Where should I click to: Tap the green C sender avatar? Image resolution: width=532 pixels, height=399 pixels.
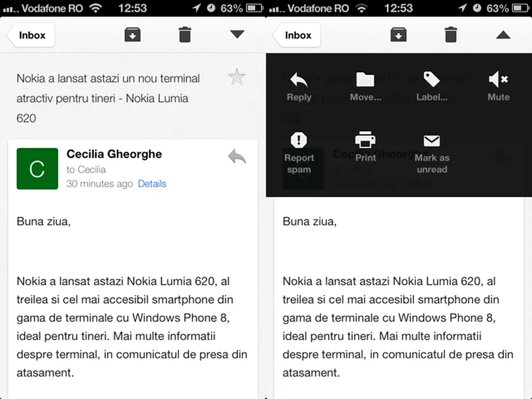(x=37, y=169)
